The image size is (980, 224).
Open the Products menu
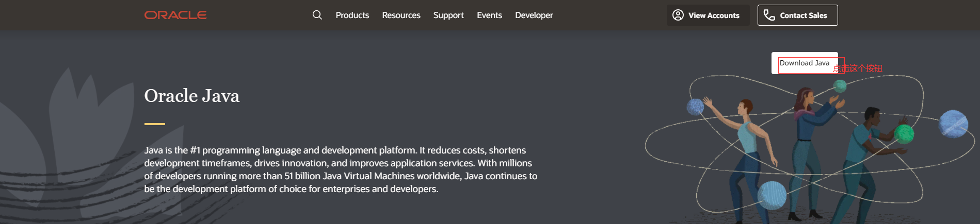coord(352,15)
